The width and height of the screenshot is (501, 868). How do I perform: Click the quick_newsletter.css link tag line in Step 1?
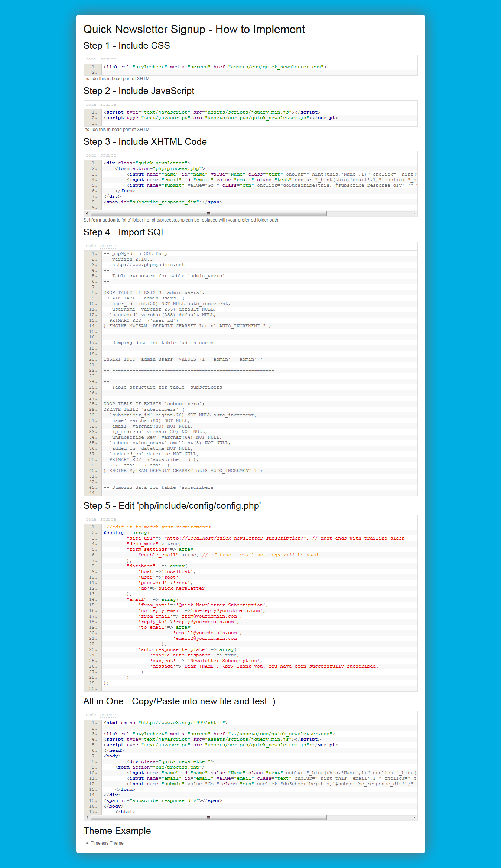tap(215, 67)
